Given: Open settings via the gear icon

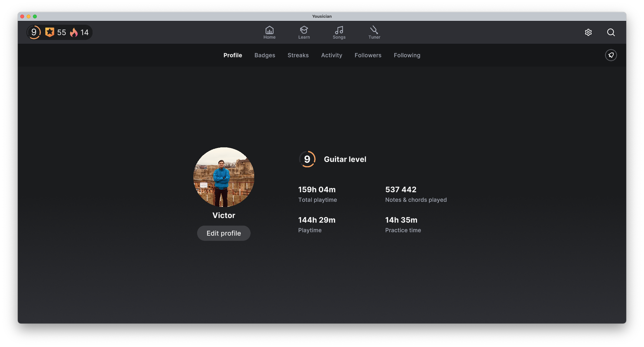Looking at the screenshot, I should [588, 32].
